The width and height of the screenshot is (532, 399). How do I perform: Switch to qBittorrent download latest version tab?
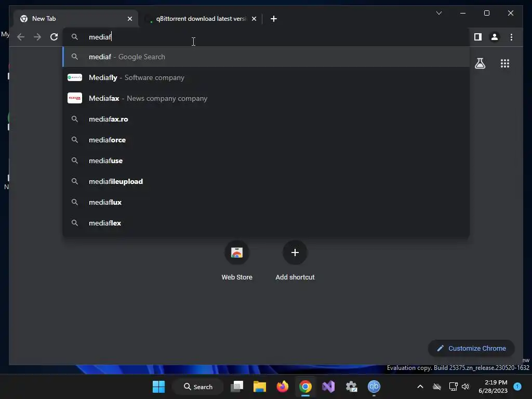coord(200,19)
